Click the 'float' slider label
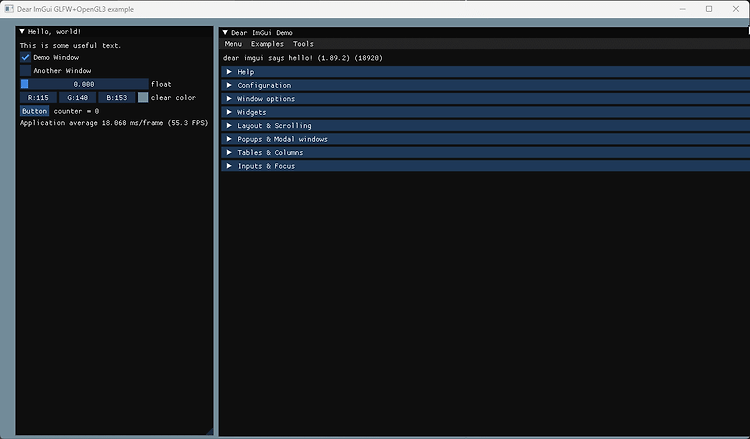750x439 pixels. pos(161,84)
